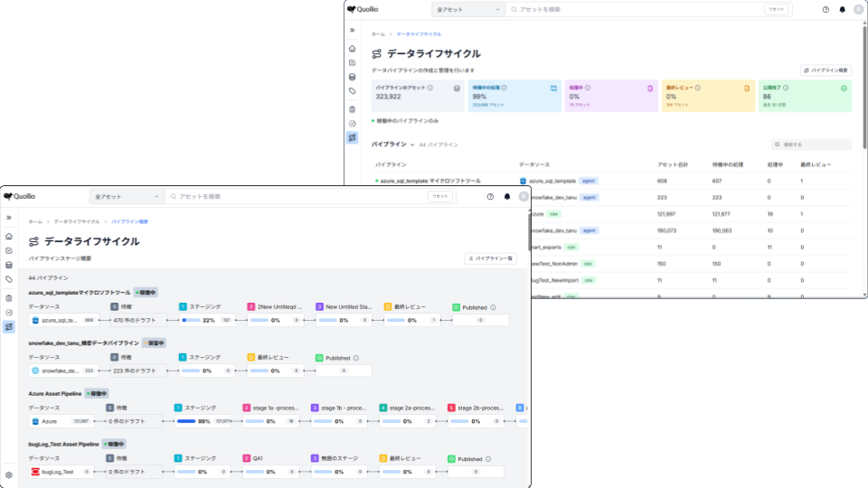Expand the sidebar in the back pipeline list window
868x488 pixels.
[352, 30]
